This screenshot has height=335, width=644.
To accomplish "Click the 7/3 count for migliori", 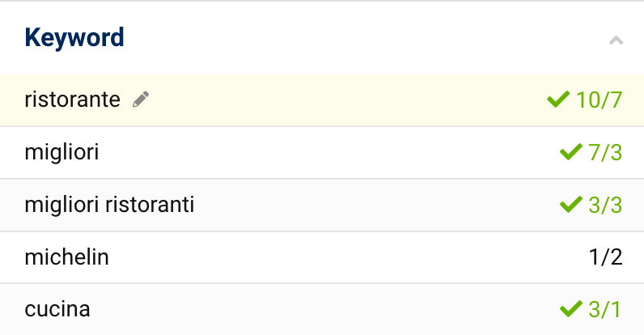I will click(x=605, y=153).
